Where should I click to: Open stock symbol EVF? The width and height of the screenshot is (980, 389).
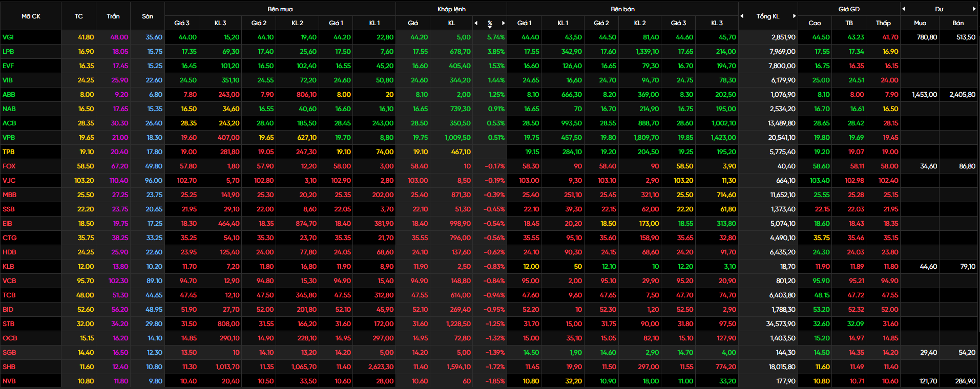click(8, 66)
